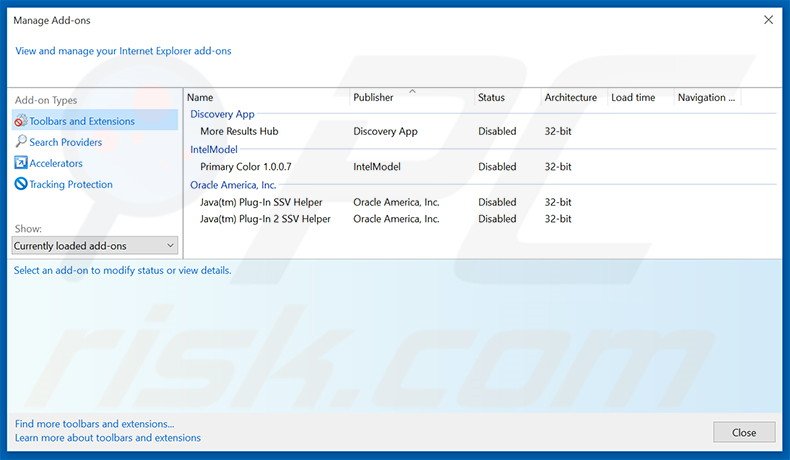The height and width of the screenshot is (460, 790).
Task: Select Tracking Protection add-on type
Action: (x=71, y=184)
